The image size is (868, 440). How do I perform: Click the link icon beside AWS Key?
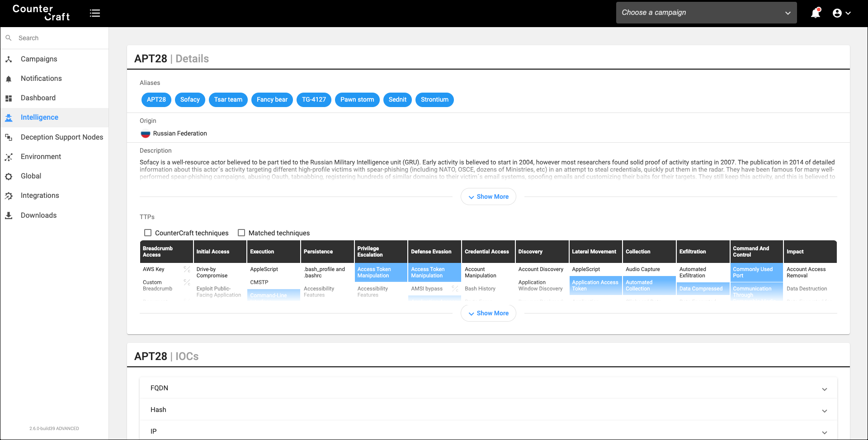[187, 269]
